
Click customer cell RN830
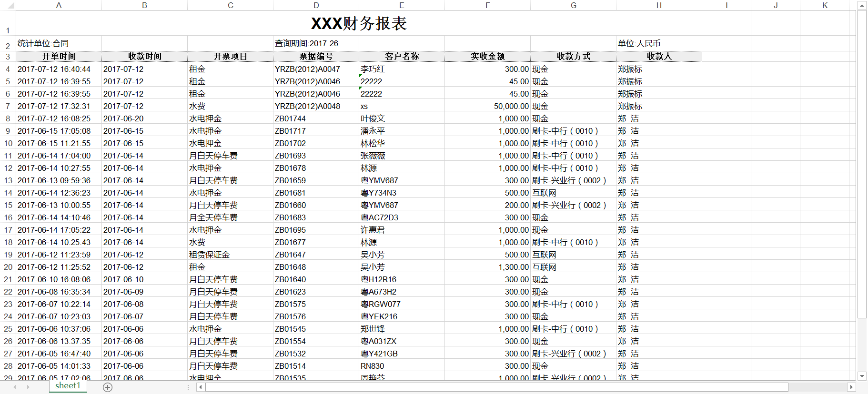click(402, 366)
